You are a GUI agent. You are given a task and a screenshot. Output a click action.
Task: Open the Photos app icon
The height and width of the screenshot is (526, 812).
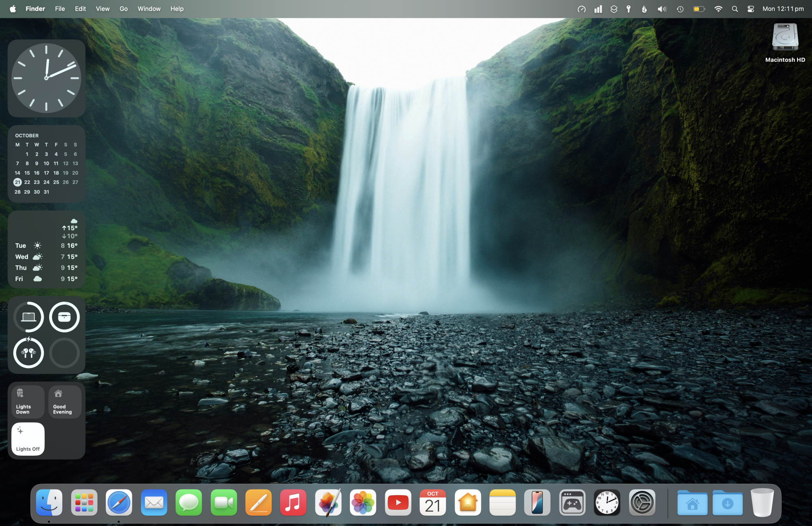tap(363, 503)
